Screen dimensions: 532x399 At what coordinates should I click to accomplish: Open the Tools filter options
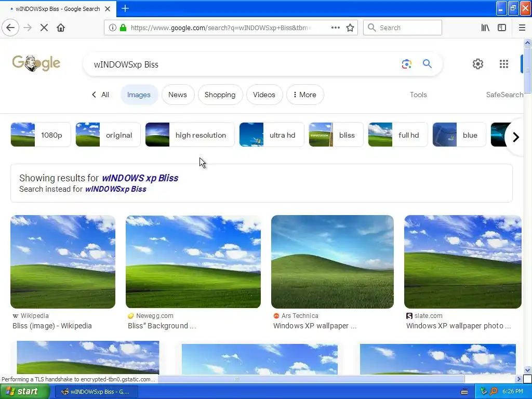tap(418, 95)
